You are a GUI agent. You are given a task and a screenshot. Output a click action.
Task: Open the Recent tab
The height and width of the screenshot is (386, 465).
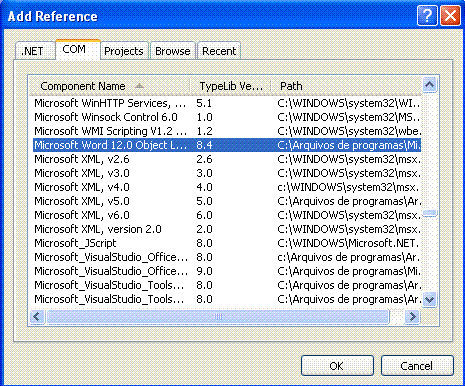(x=219, y=51)
